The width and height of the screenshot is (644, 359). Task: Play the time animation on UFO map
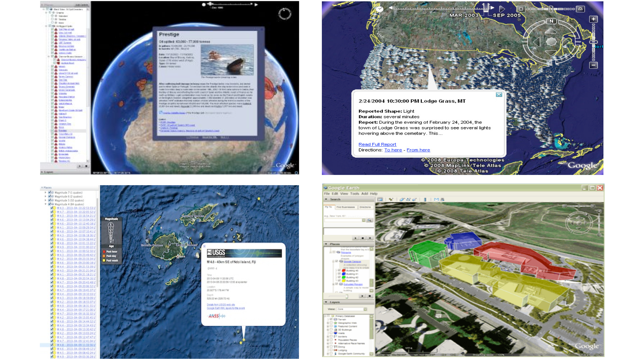coord(502,9)
